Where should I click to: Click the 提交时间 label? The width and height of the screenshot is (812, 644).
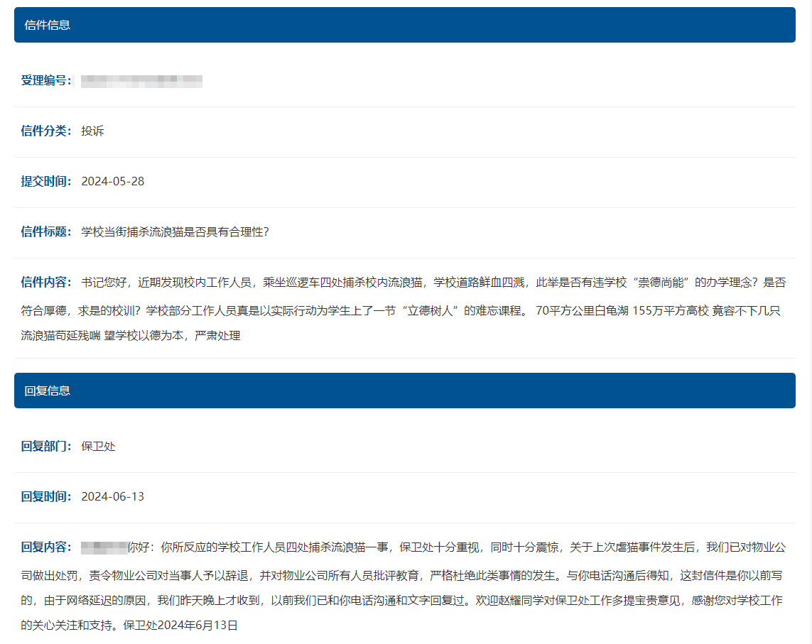tap(46, 181)
